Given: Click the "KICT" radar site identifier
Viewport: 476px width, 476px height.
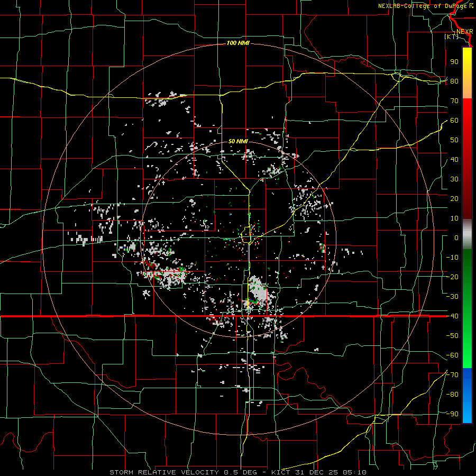Looking at the screenshot, I should [x=281, y=472].
